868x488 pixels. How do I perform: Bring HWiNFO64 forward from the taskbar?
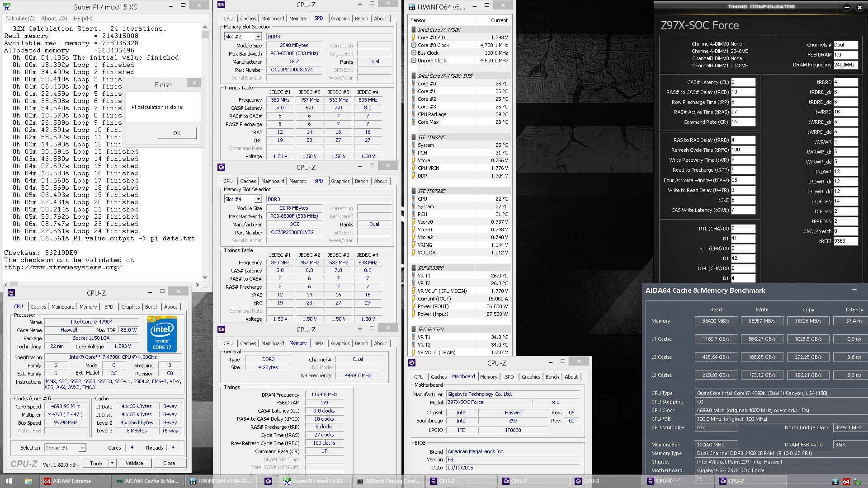pos(221,481)
